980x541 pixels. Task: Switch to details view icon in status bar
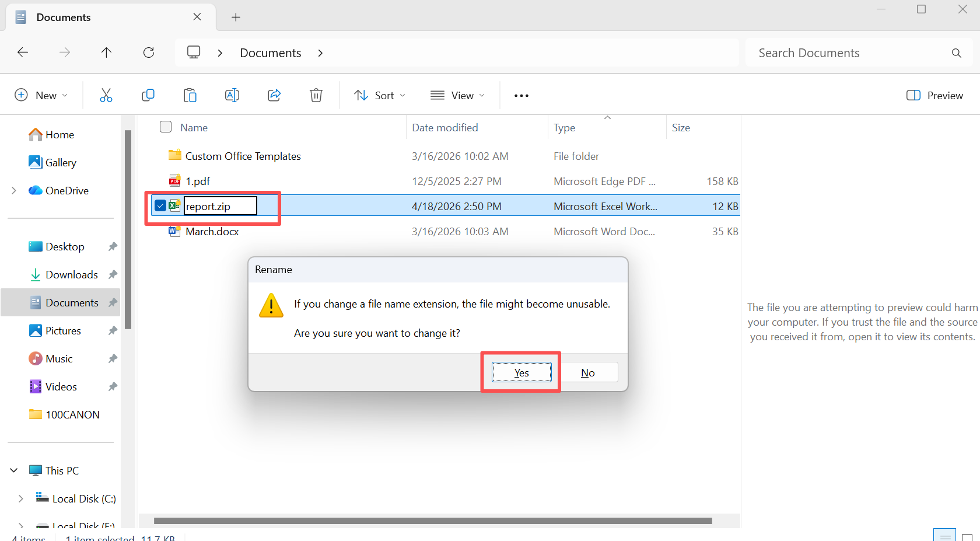click(x=944, y=536)
